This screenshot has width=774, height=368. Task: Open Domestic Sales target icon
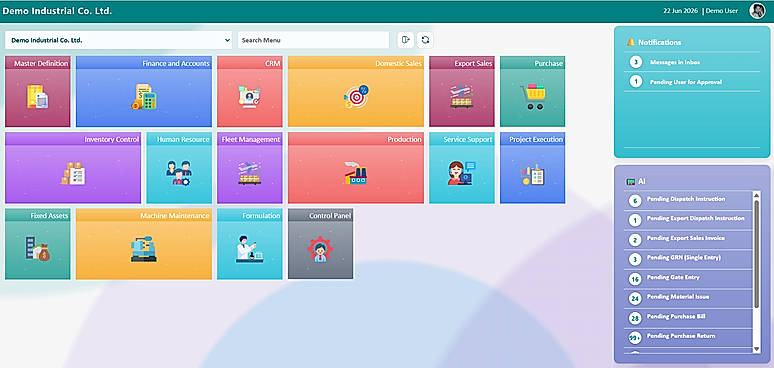click(356, 97)
